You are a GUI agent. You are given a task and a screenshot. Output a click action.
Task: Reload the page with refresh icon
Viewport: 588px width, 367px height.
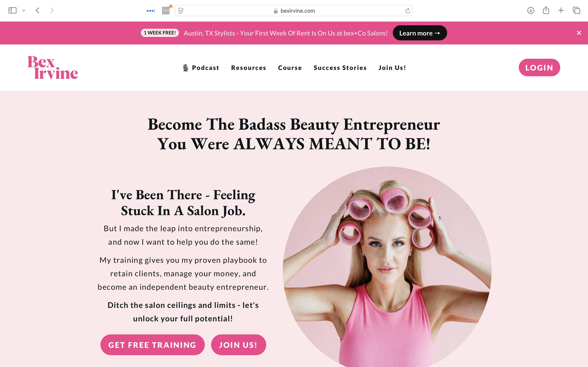pos(408,11)
